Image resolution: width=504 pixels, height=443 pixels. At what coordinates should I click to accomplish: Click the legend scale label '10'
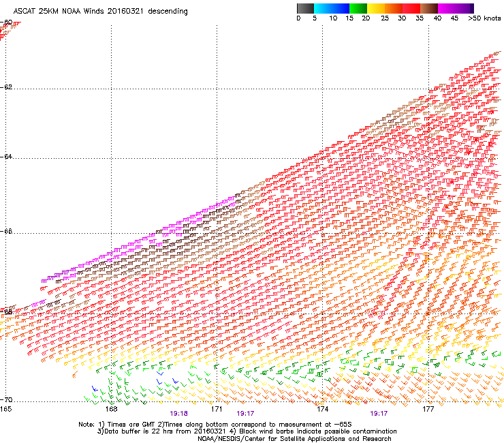click(x=333, y=18)
